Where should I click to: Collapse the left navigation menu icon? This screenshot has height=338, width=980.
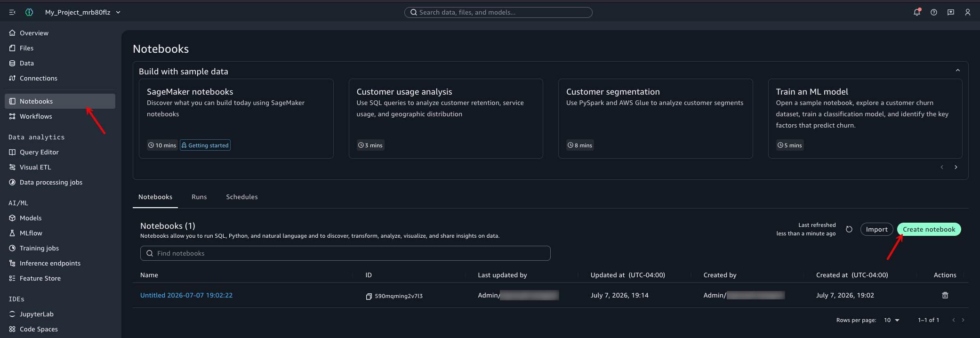pyautogui.click(x=12, y=12)
